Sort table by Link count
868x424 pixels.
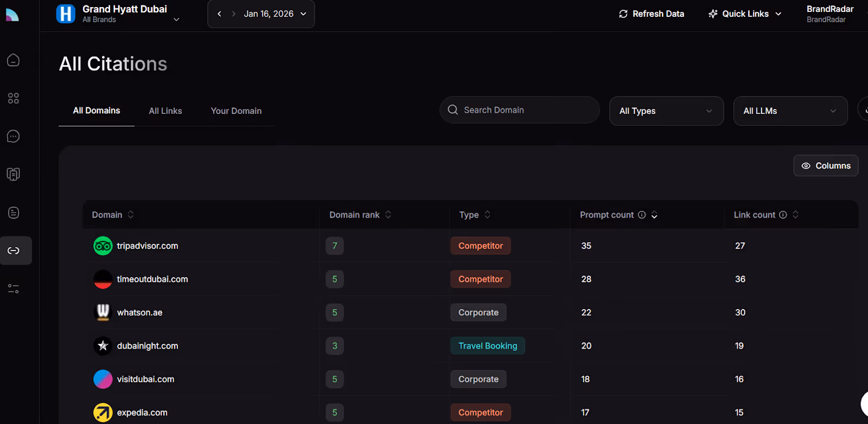795,215
